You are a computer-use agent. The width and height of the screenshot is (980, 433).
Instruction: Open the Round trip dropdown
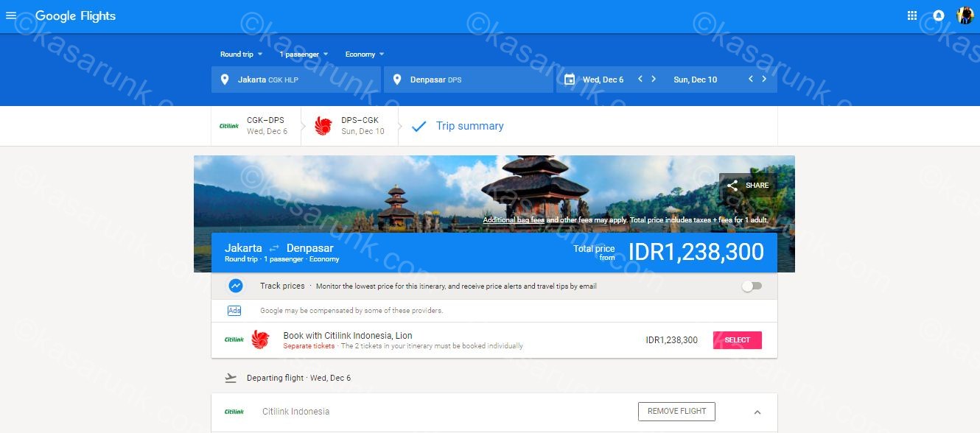coord(242,54)
